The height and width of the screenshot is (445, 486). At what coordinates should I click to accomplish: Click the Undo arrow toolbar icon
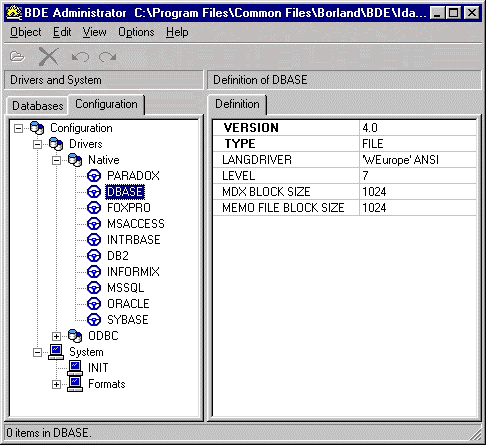(80, 57)
